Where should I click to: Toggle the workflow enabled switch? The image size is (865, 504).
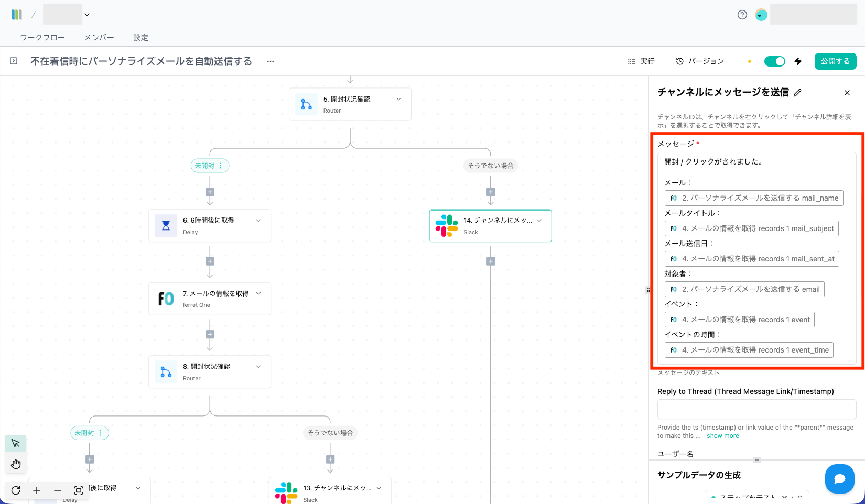point(774,61)
